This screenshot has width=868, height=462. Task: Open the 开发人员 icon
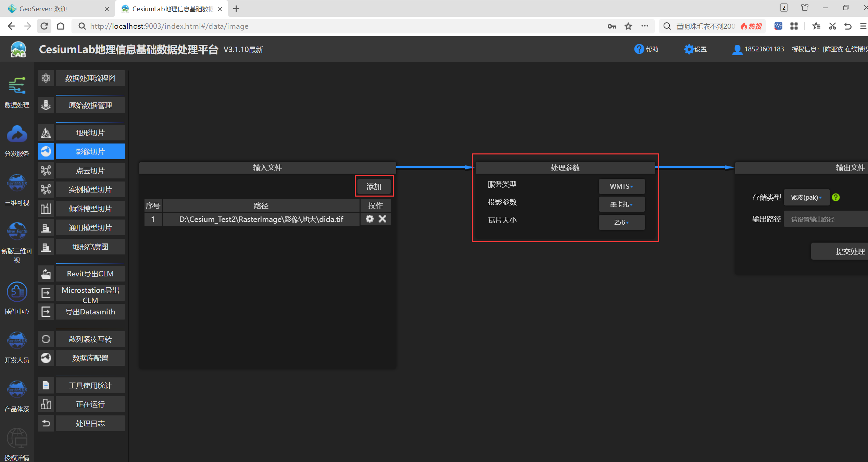(x=17, y=340)
